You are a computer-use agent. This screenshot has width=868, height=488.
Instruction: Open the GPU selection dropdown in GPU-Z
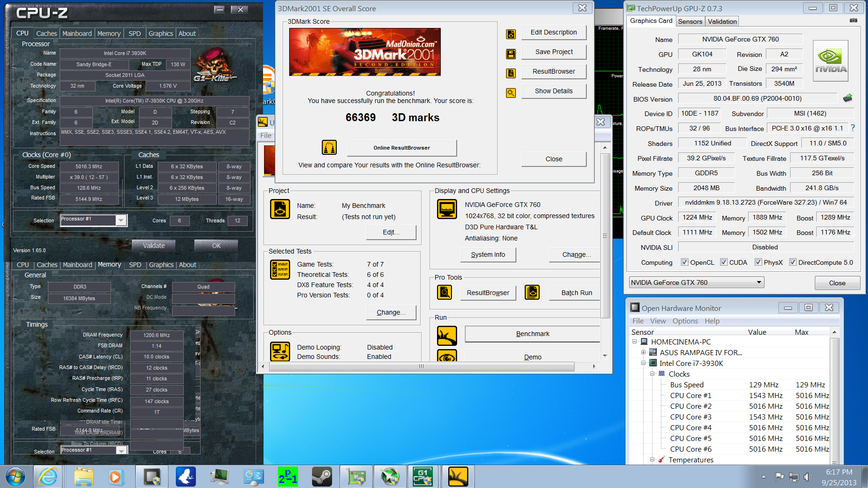(696, 282)
